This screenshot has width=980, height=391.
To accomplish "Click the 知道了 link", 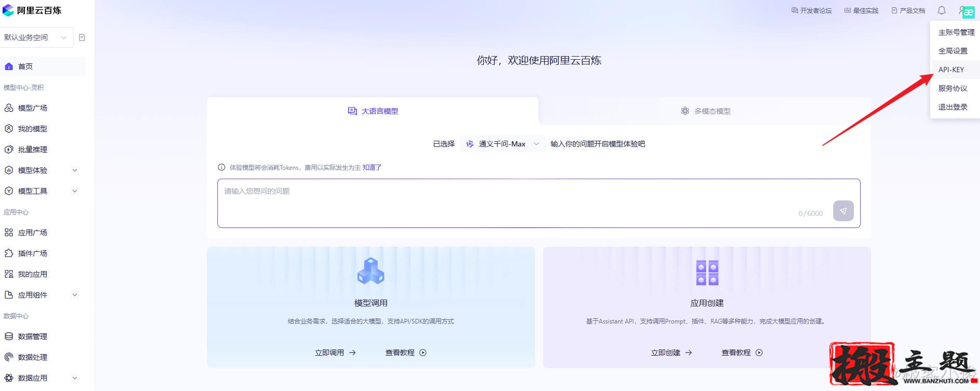I will click(x=372, y=167).
